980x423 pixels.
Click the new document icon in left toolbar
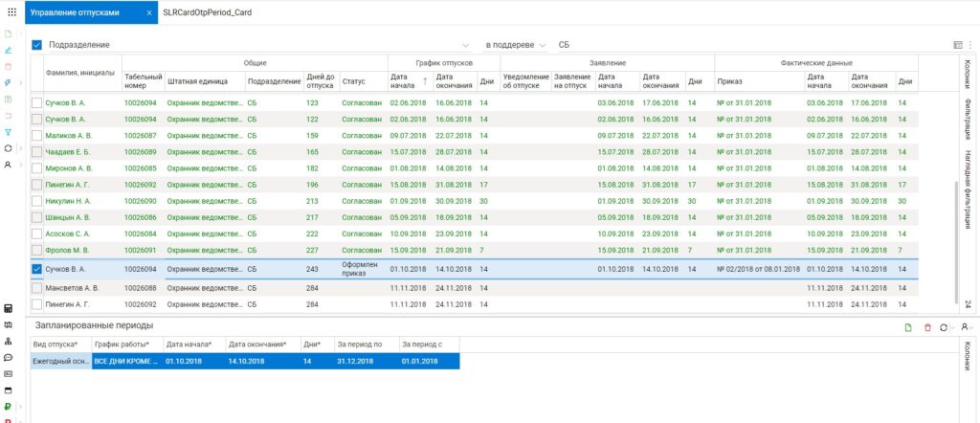click(x=8, y=33)
